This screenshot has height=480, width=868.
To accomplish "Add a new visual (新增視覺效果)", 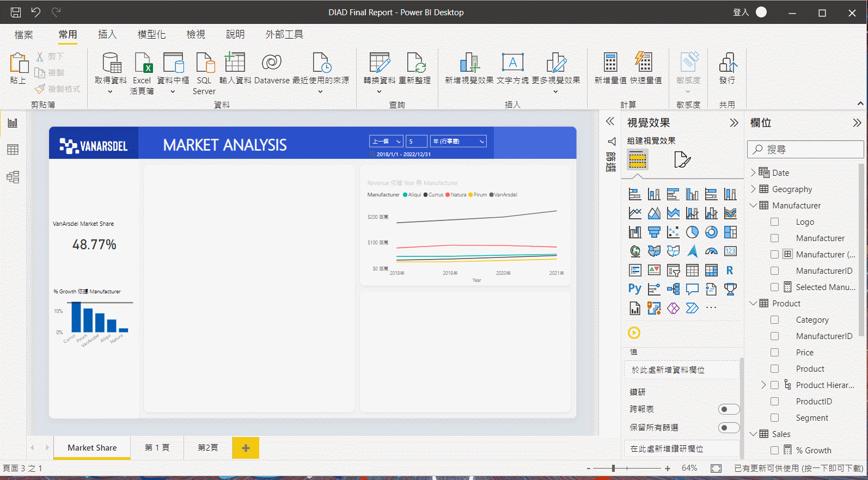I will pos(469,68).
